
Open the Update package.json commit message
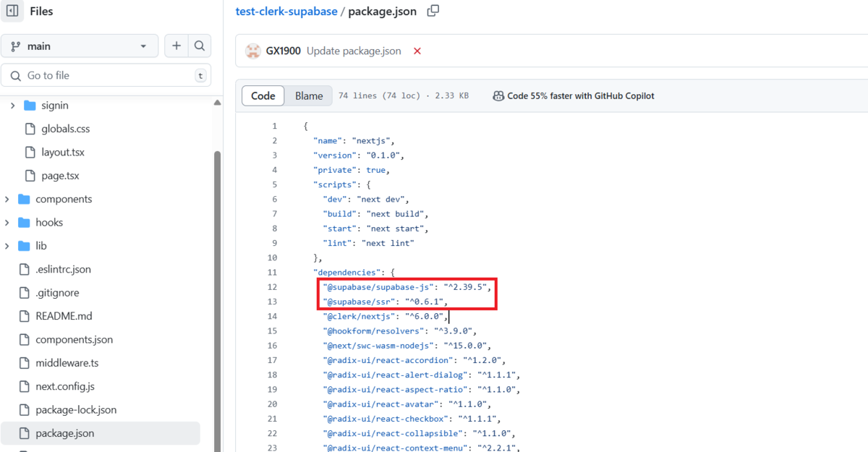[354, 51]
